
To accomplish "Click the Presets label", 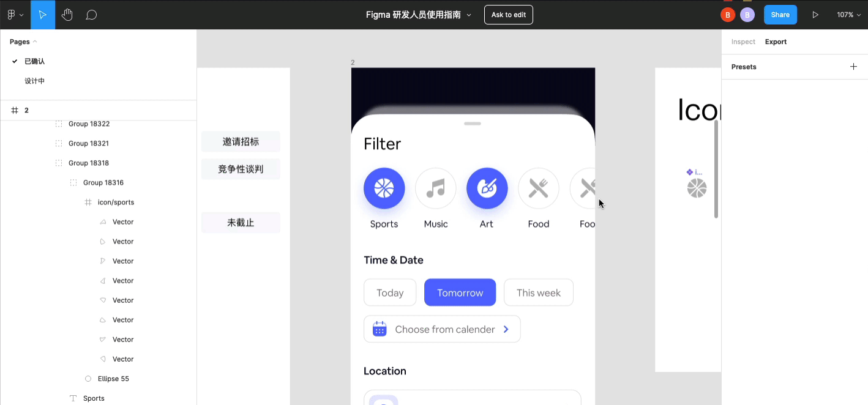I will [x=744, y=67].
